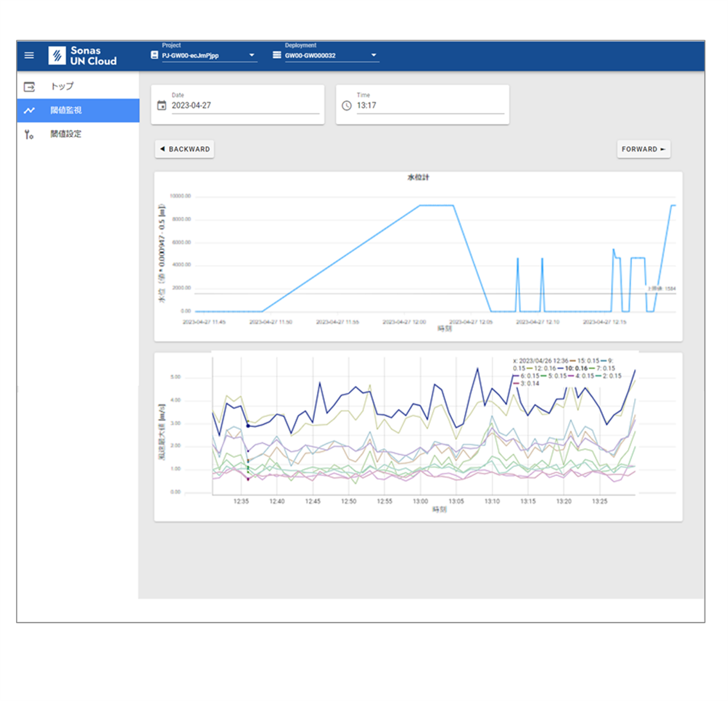
Task: Click the Date field showing 2023-04-27
Action: pyautogui.click(x=243, y=106)
